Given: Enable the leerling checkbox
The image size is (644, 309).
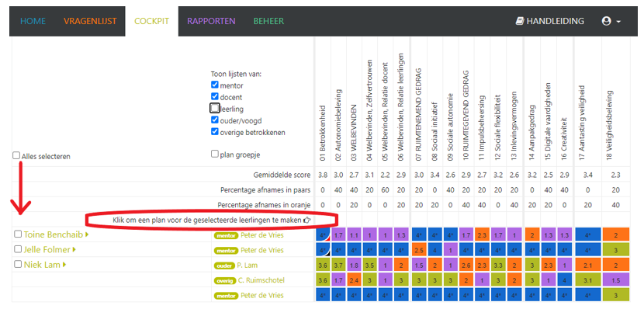Looking at the screenshot, I should pyautogui.click(x=214, y=109).
